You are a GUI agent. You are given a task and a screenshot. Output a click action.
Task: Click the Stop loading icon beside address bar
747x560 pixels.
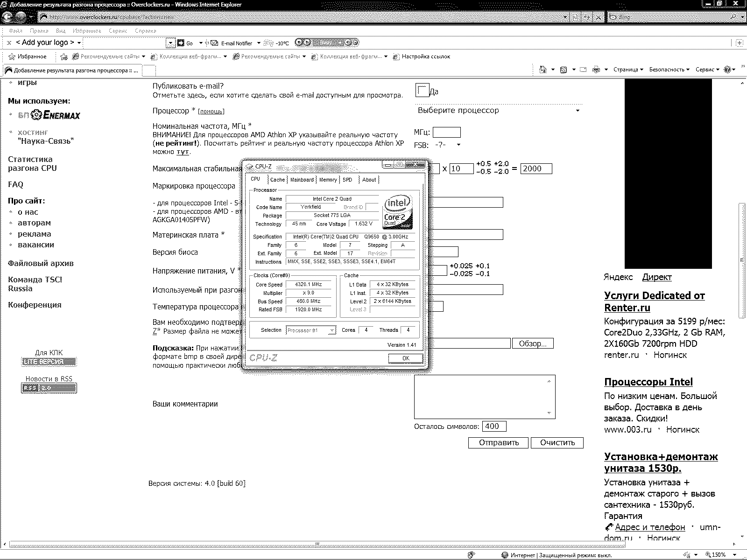(x=598, y=17)
